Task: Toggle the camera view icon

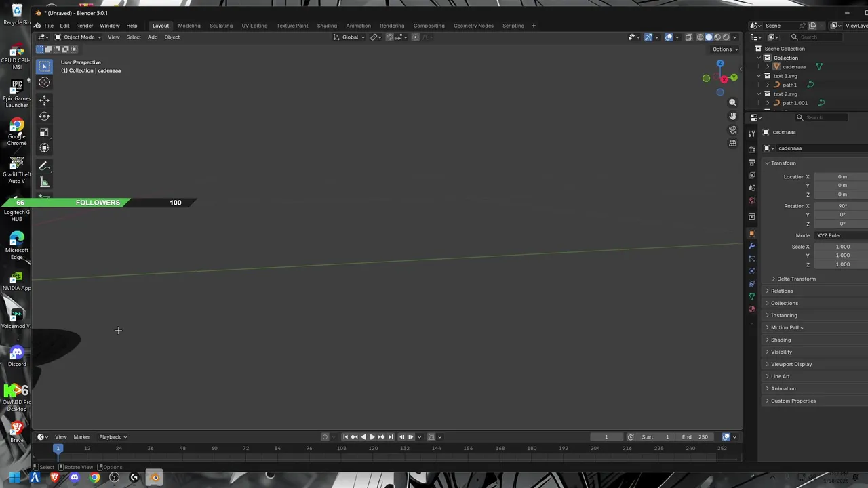Action: [732, 129]
